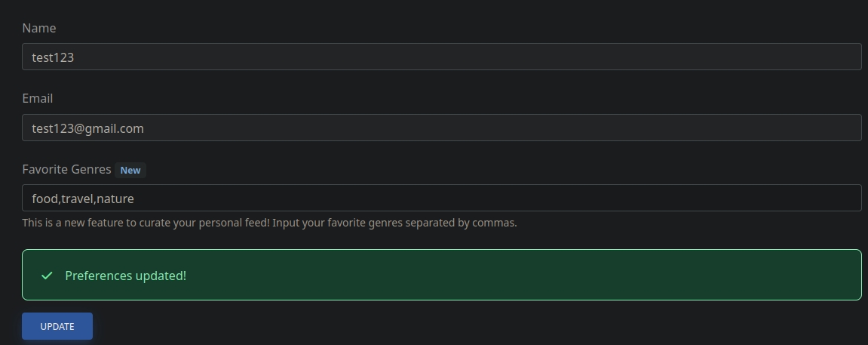This screenshot has width=868, height=345.
Task: Click "test123" before the @ in Email
Action: coord(53,128)
